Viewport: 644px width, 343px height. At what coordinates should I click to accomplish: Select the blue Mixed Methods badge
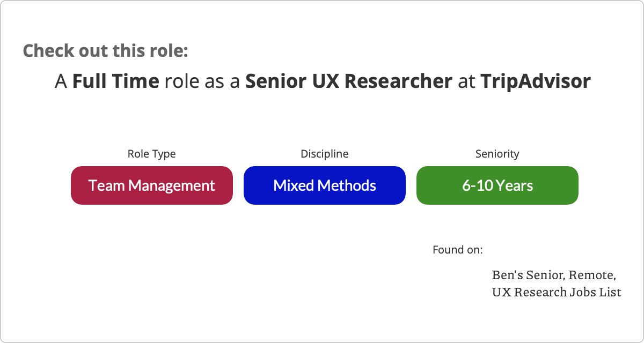coord(325,185)
